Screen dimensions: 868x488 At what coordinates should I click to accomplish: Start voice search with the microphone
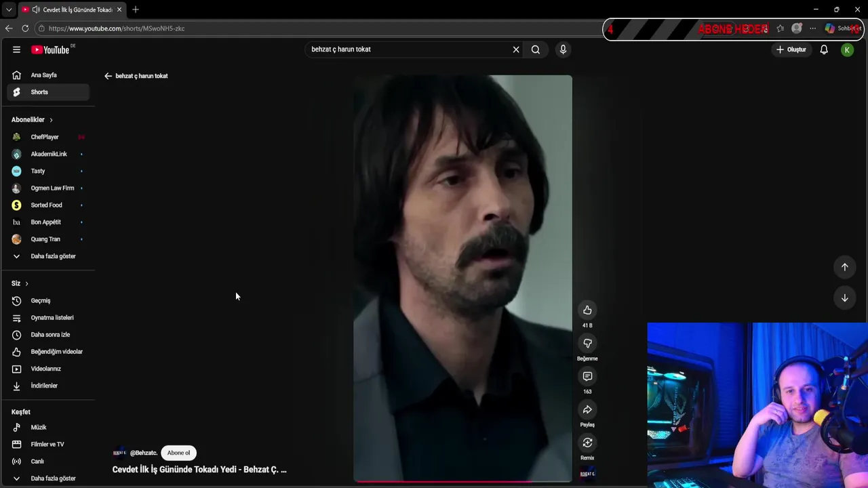[563, 49]
